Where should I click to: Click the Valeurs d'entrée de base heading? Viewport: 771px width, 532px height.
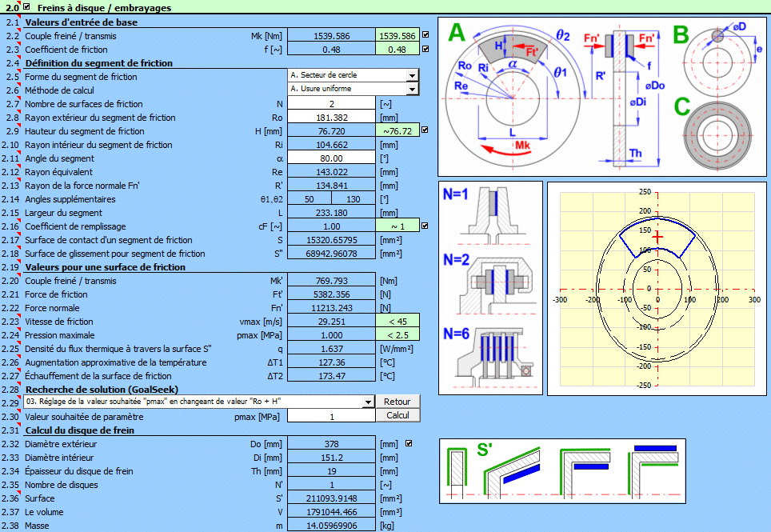click(81, 22)
